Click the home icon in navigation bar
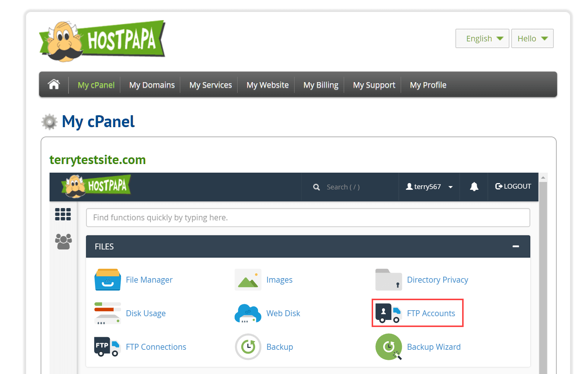 click(54, 85)
